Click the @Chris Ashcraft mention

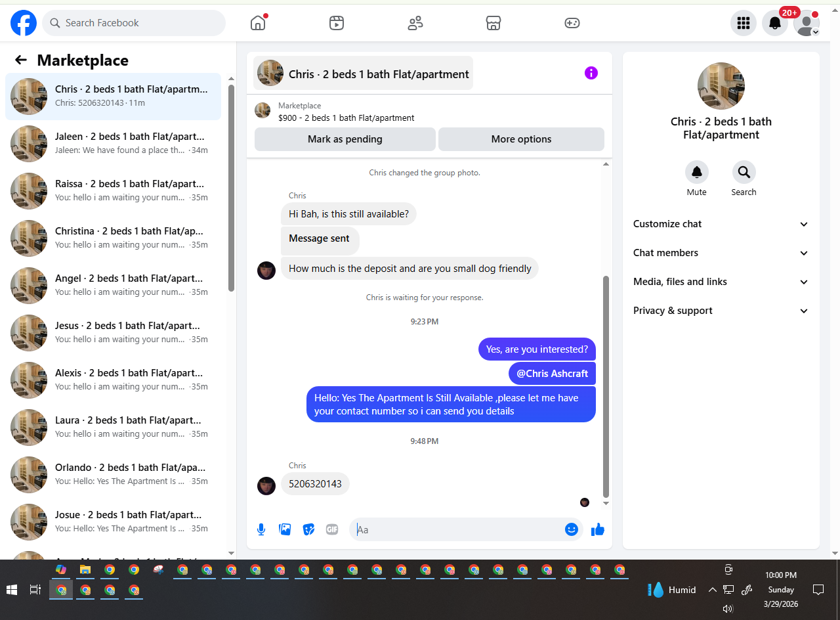(552, 373)
